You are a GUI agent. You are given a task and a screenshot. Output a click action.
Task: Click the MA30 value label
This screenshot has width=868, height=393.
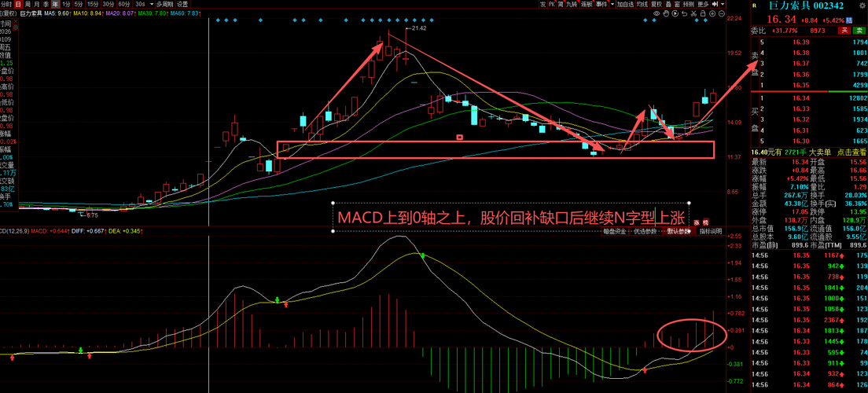pos(153,13)
